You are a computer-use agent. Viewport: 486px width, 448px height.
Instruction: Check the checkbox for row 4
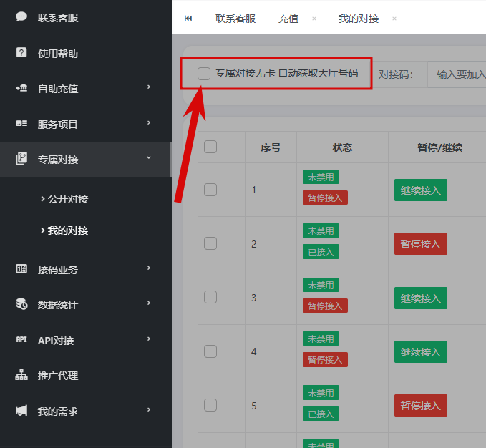click(x=210, y=351)
